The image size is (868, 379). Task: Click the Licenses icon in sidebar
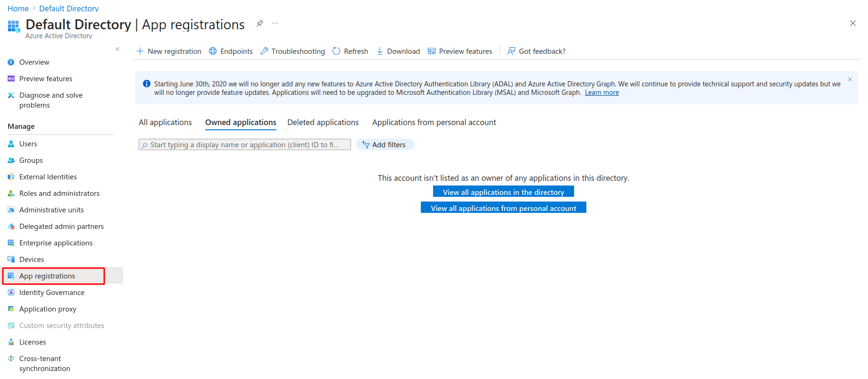11,342
